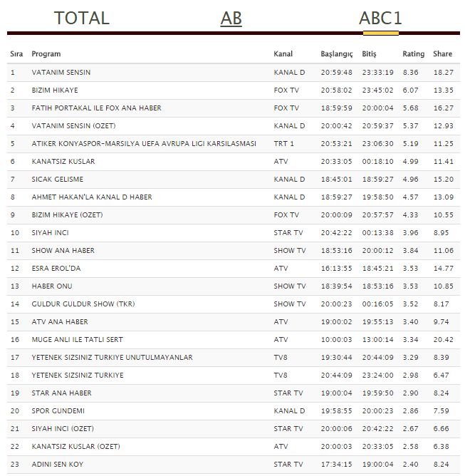Click the Program column header
Image resolution: width=465 pixels, height=476 pixels.
[46, 54]
